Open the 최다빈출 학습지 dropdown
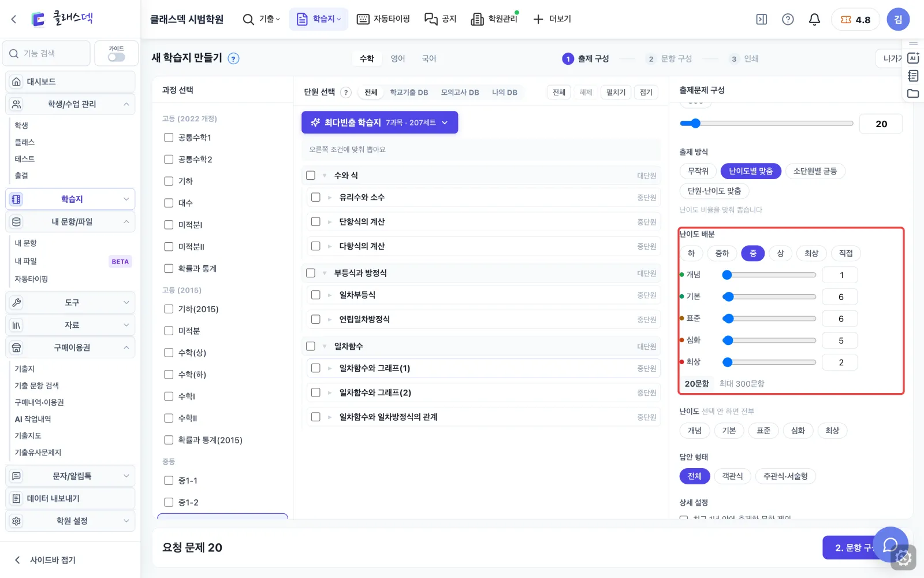The image size is (924, 578). point(379,123)
